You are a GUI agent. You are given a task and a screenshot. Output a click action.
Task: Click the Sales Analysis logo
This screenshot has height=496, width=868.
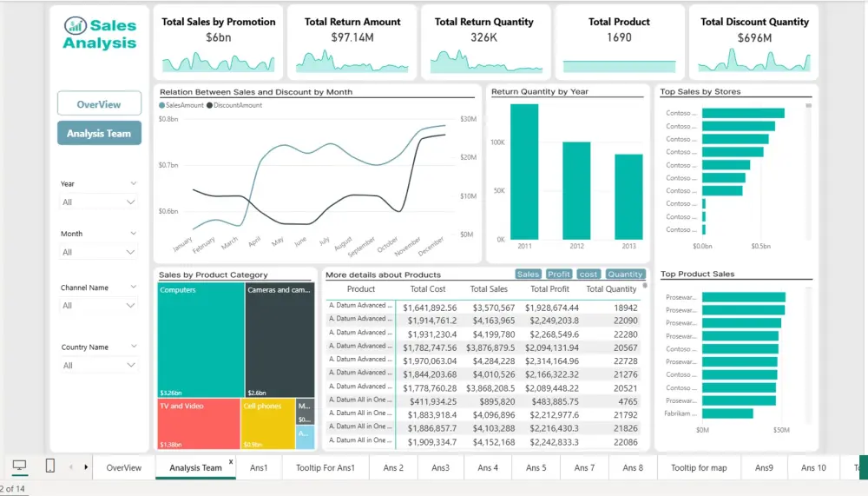pos(100,34)
